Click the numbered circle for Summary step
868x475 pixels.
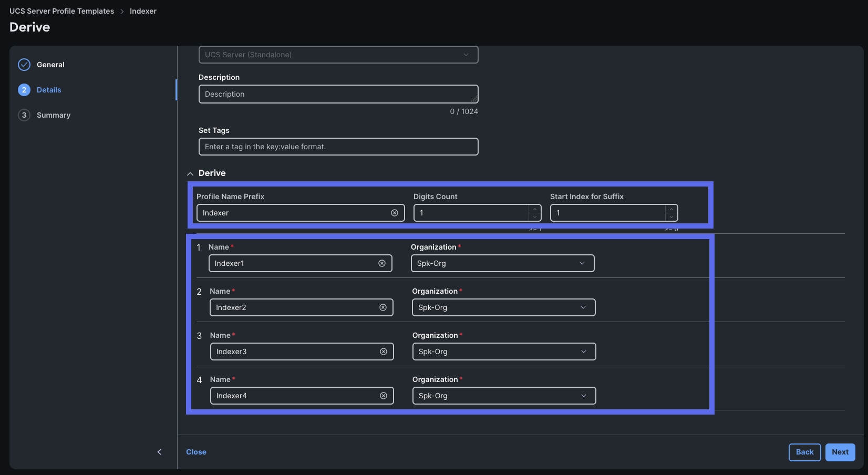click(24, 115)
